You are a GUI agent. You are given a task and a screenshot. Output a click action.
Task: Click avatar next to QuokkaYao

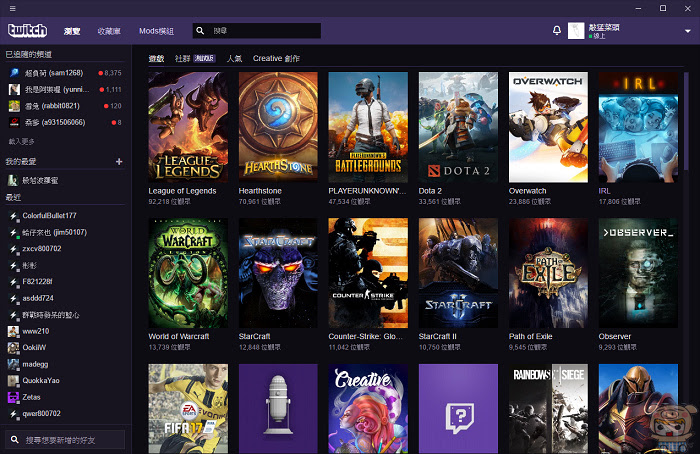[13, 381]
